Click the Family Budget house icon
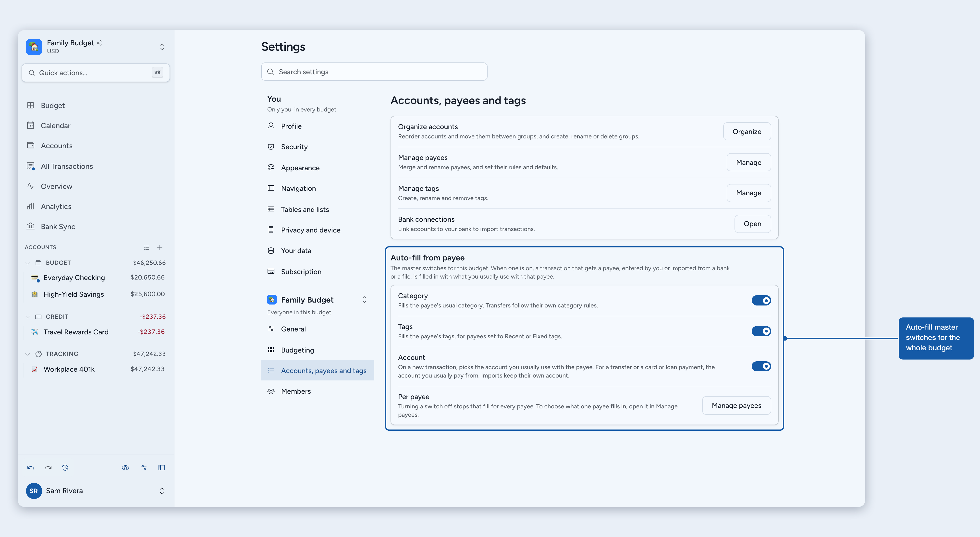 (34, 47)
